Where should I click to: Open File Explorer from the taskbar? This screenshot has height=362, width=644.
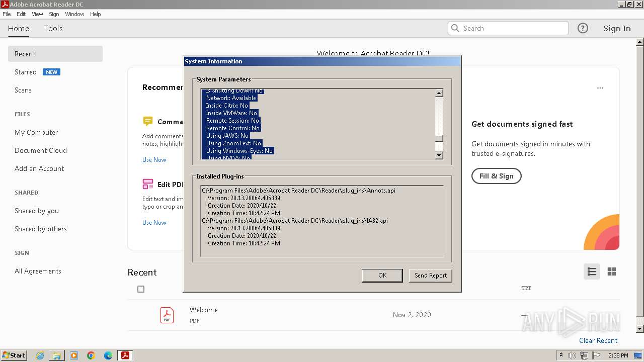[x=57, y=355]
